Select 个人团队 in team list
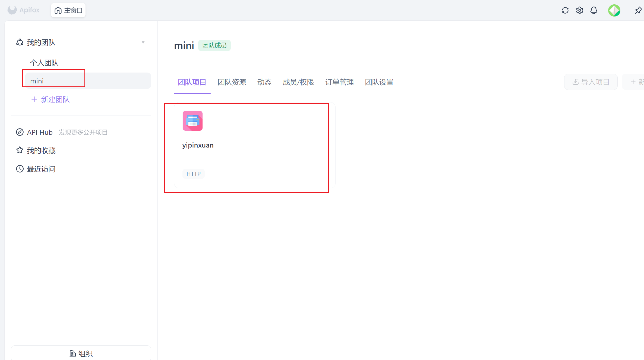Image resolution: width=644 pixels, height=360 pixels. click(x=44, y=63)
